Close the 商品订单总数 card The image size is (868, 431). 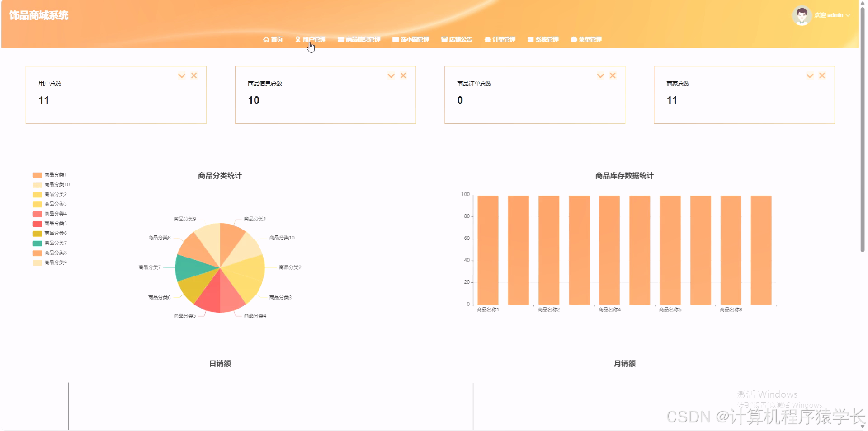click(x=613, y=75)
